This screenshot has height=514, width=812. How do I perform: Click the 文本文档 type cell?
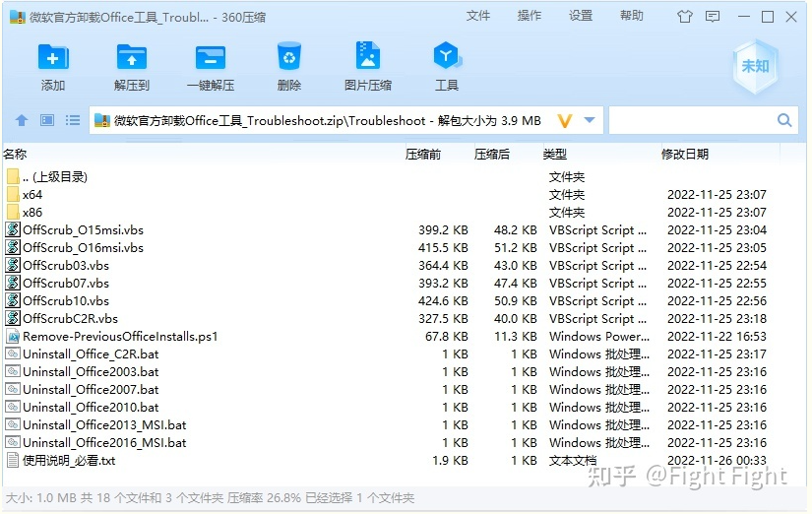click(x=573, y=460)
